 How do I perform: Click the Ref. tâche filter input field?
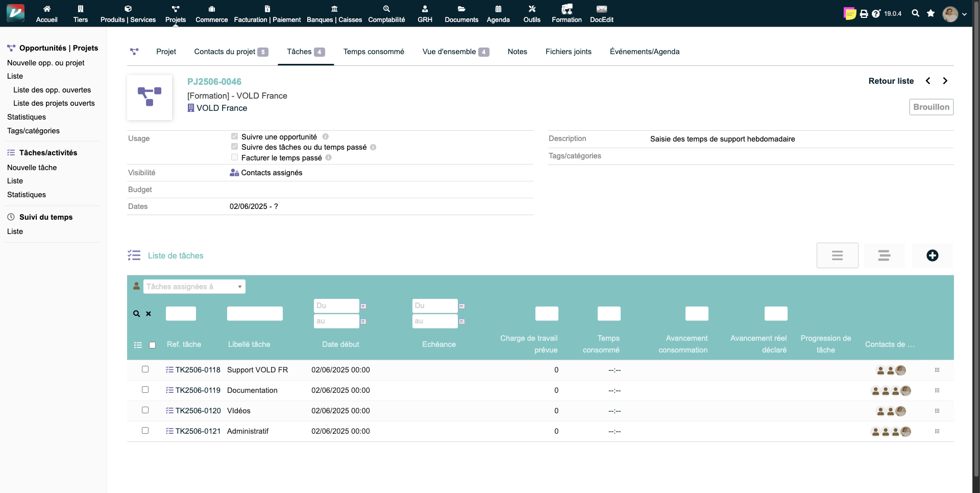pos(181,314)
